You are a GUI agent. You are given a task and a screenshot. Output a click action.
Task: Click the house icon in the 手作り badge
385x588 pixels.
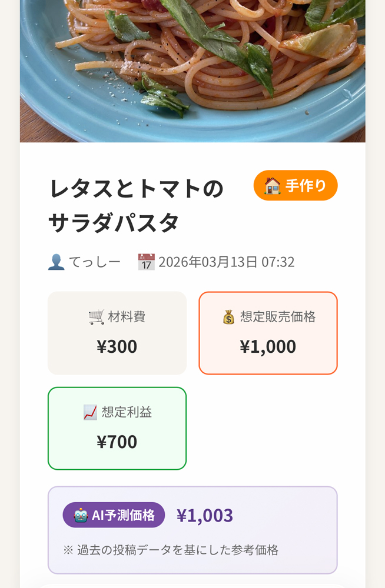tap(273, 186)
